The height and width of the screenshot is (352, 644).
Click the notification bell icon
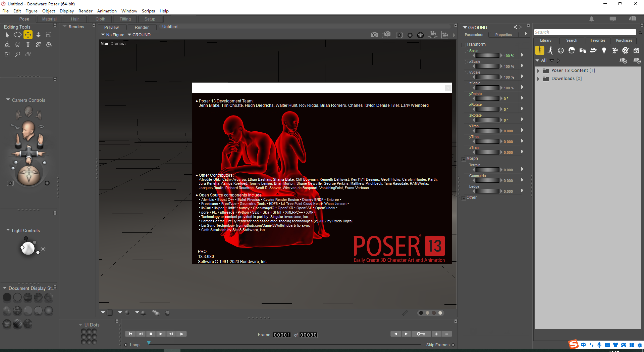[x=592, y=19]
